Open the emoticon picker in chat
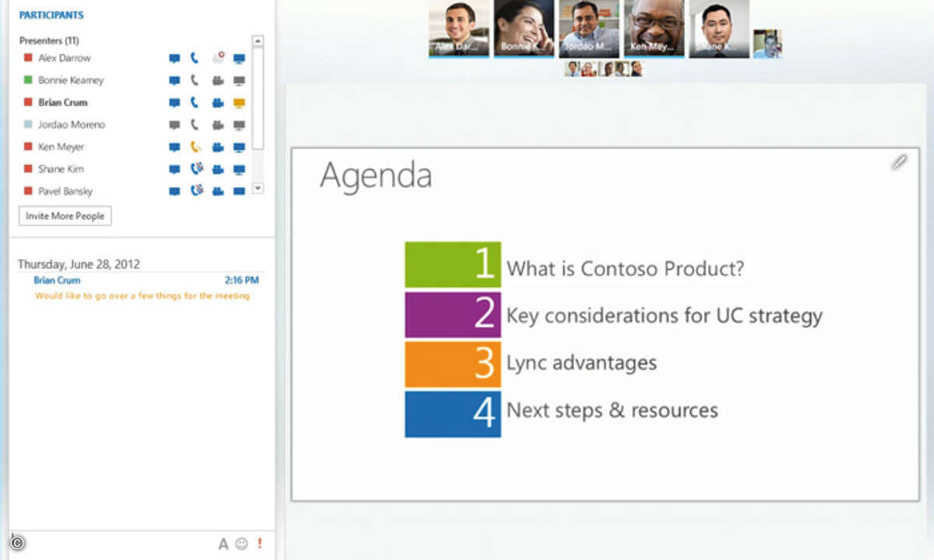934x560 pixels. 242,544
